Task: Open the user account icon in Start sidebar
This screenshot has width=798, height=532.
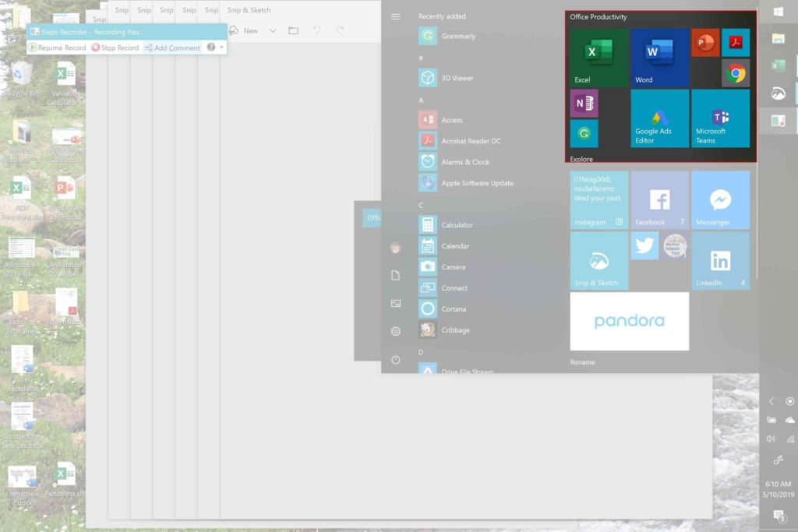Action: pos(395,248)
